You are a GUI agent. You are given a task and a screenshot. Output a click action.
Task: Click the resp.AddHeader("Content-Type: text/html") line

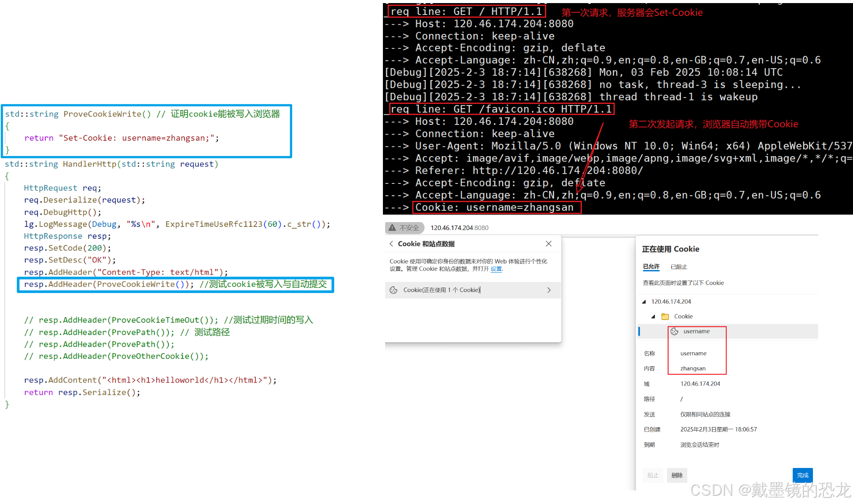(x=126, y=272)
